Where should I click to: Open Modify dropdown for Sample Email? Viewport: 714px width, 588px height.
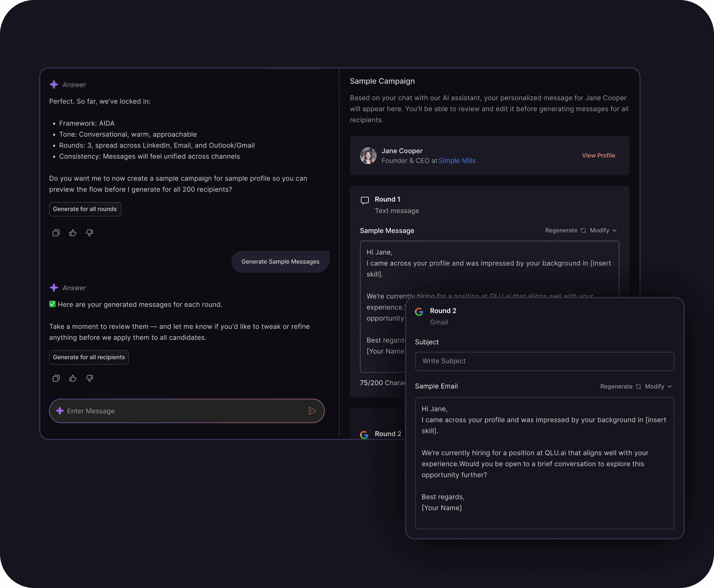(x=658, y=387)
